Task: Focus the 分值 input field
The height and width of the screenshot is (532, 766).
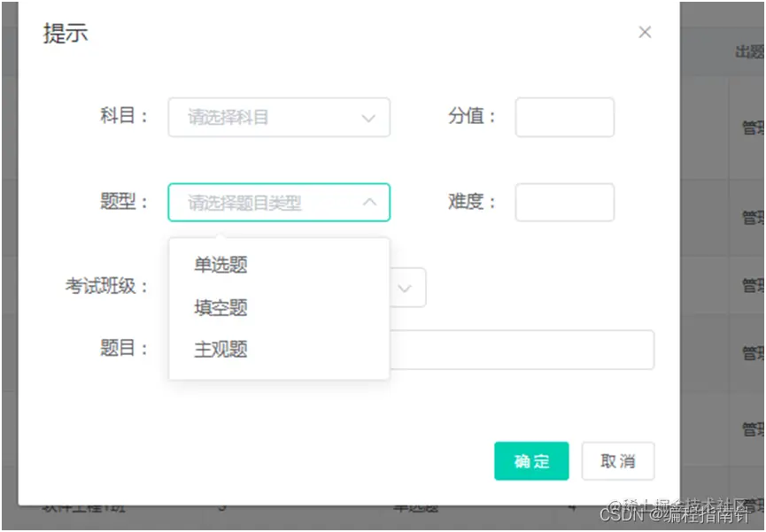Action: 565,117
